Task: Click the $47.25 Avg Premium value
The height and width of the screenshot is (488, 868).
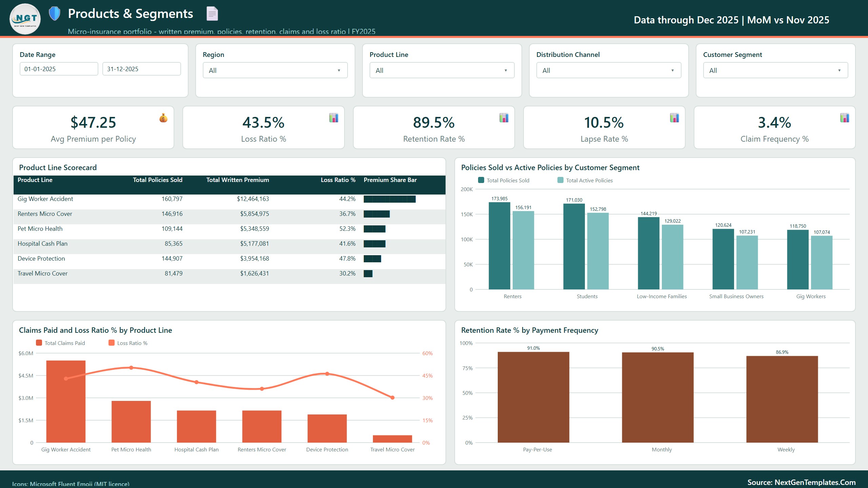Action: point(93,122)
